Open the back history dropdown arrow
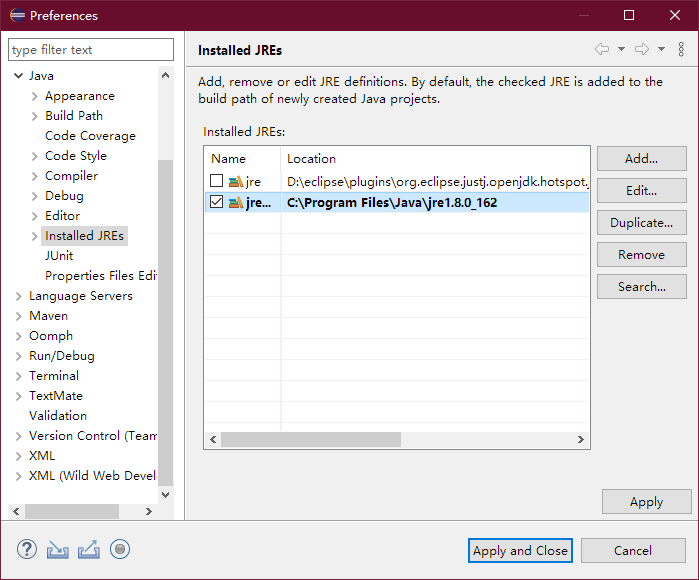 pos(621,49)
